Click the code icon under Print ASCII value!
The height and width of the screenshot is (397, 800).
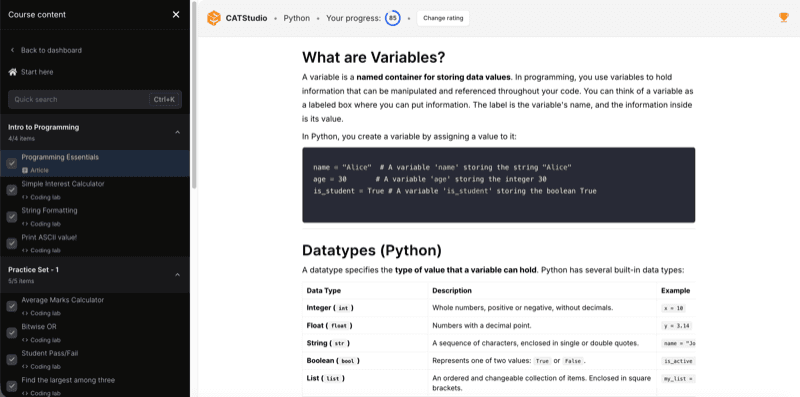24,251
